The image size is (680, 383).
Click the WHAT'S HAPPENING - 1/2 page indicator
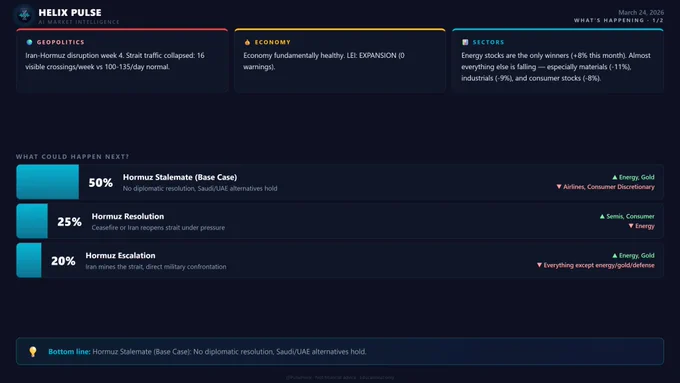coord(619,20)
